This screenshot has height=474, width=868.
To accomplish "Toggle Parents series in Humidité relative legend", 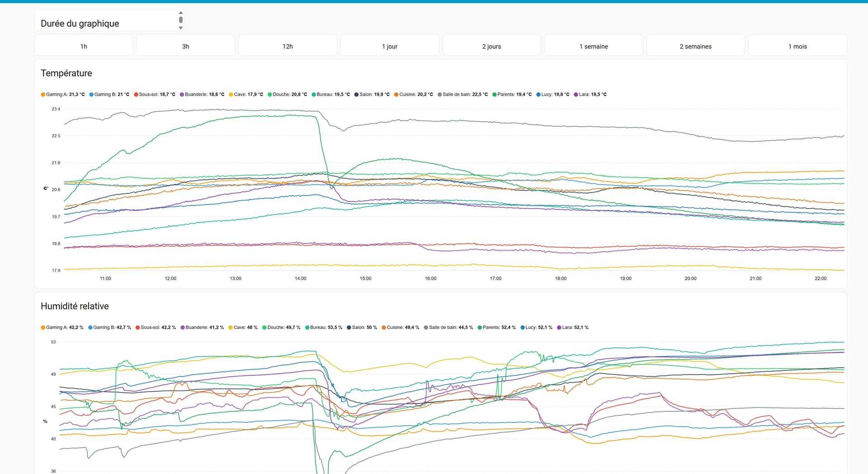I will [497, 327].
